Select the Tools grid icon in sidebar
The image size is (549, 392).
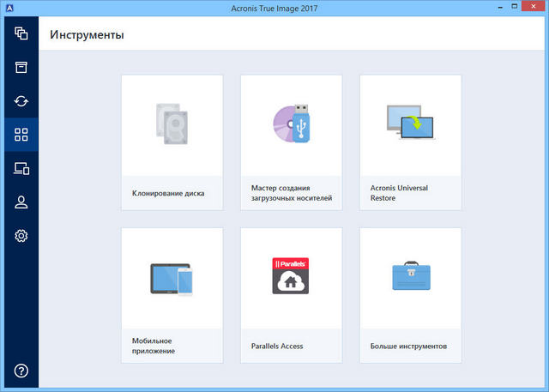pyautogui.click(x=21, y=135)
